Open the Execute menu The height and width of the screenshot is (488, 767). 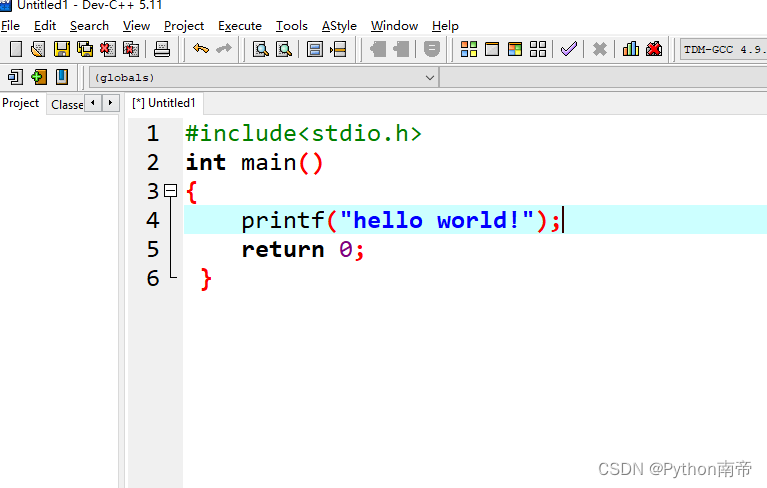pyautogui.click(x=240, y=26)
